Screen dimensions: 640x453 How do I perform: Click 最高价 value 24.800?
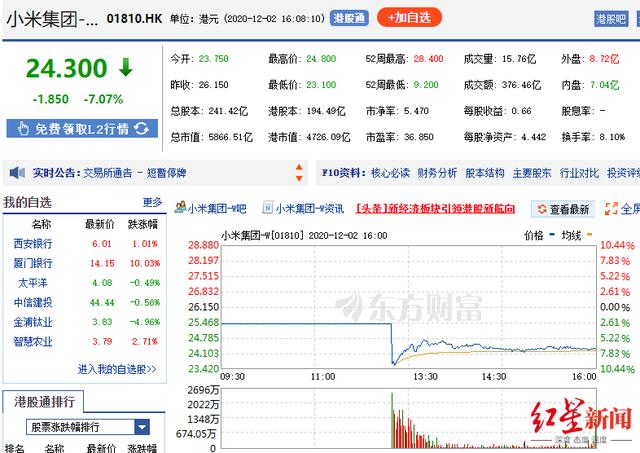(321, 59)
